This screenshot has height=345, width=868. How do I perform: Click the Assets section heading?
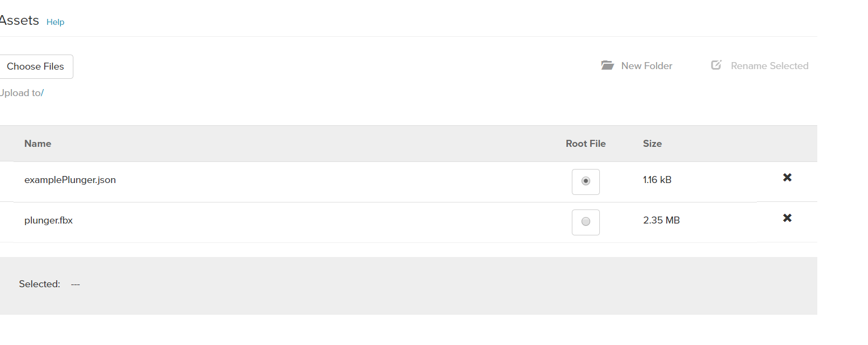(x=19, y=21)
